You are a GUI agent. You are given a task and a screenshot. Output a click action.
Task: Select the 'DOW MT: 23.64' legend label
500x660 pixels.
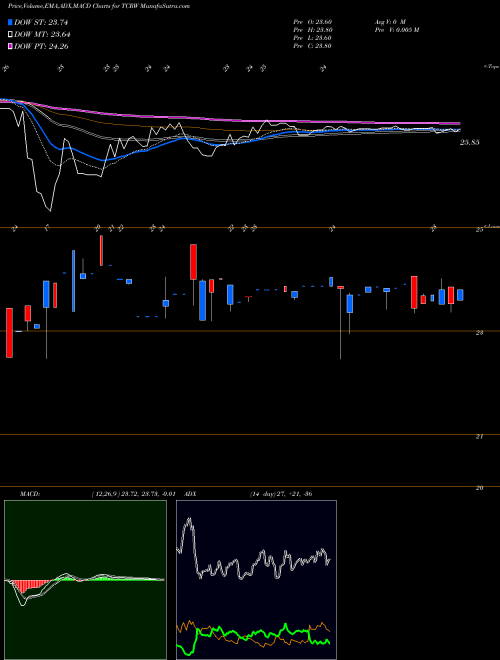pos(42,35)
